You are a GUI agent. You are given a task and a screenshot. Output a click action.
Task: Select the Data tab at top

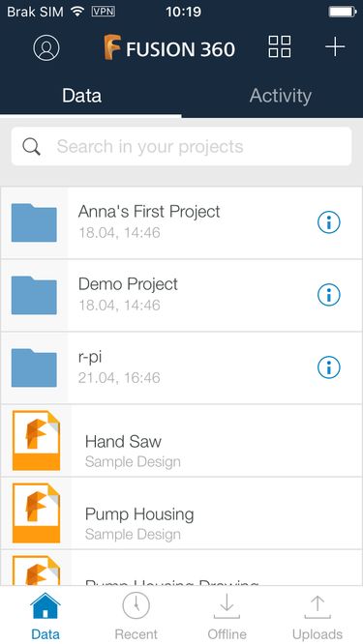[82, 96]
